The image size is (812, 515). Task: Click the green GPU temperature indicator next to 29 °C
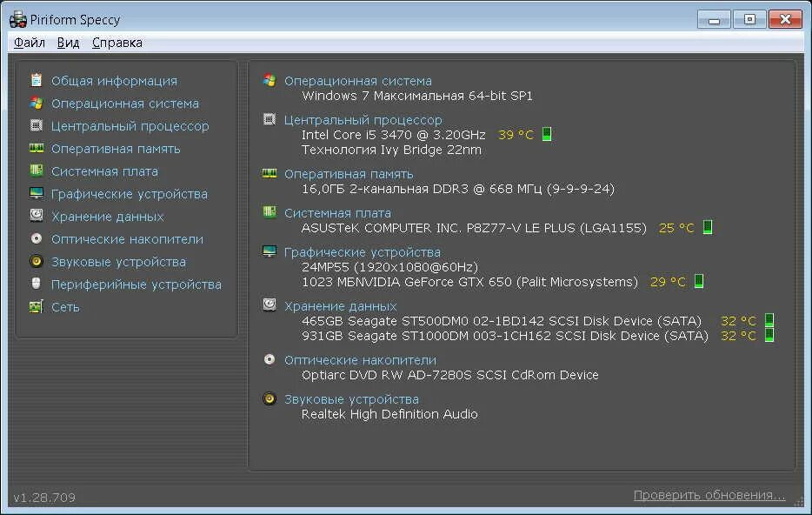click(x=699, y=281)
